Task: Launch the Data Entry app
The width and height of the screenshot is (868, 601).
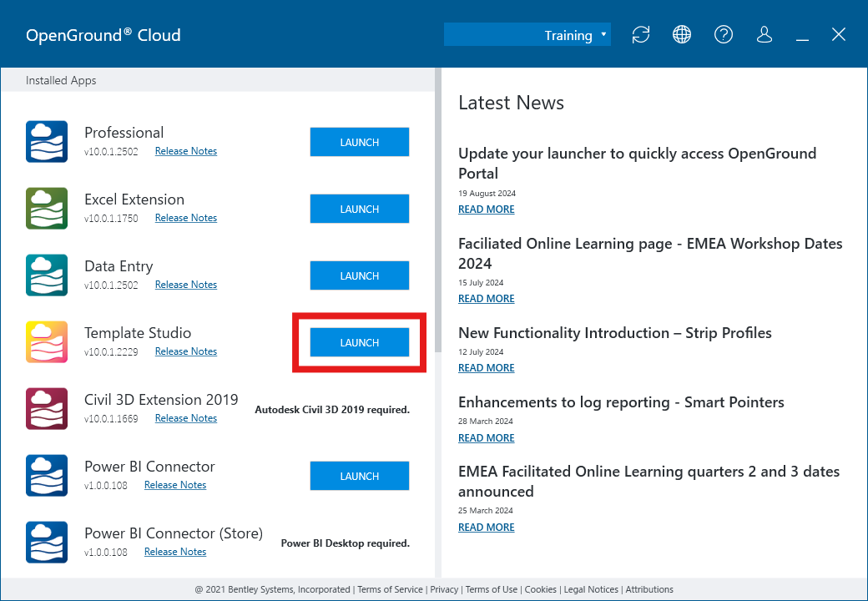Action: pyautogui.click(x=359, y=275)
